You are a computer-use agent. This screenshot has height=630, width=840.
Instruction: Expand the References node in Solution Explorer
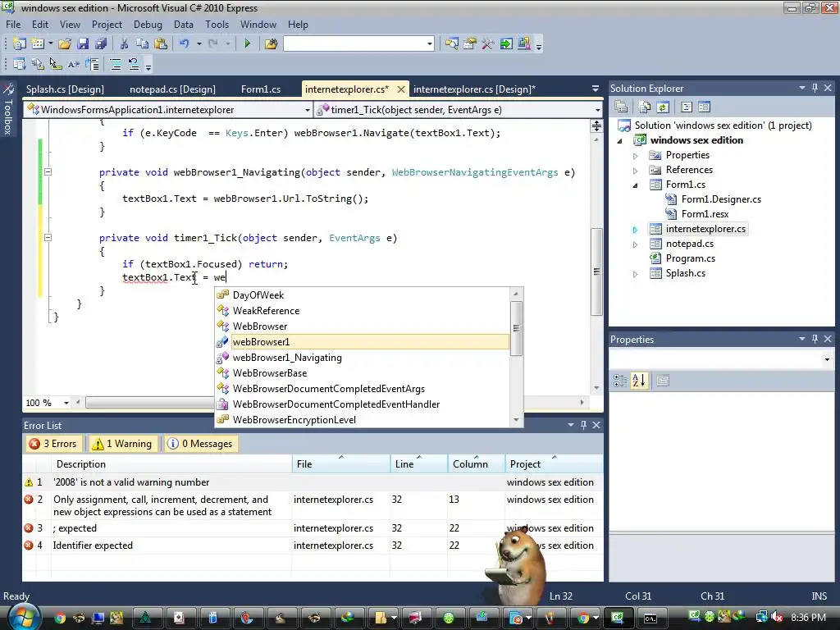pyautogui.click(x=636, y=171)
